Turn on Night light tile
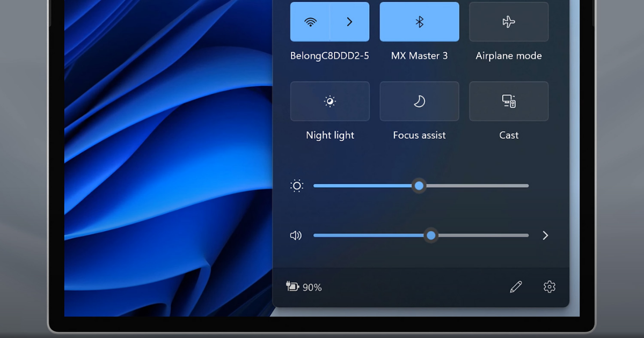Screen dimensions: 644x338 click(330, 101)
